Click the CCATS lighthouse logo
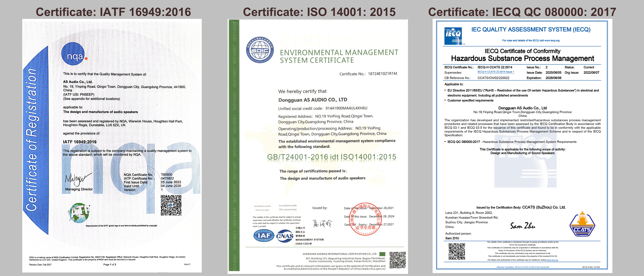This screenshot has width=644, height=276. (582, 224)
